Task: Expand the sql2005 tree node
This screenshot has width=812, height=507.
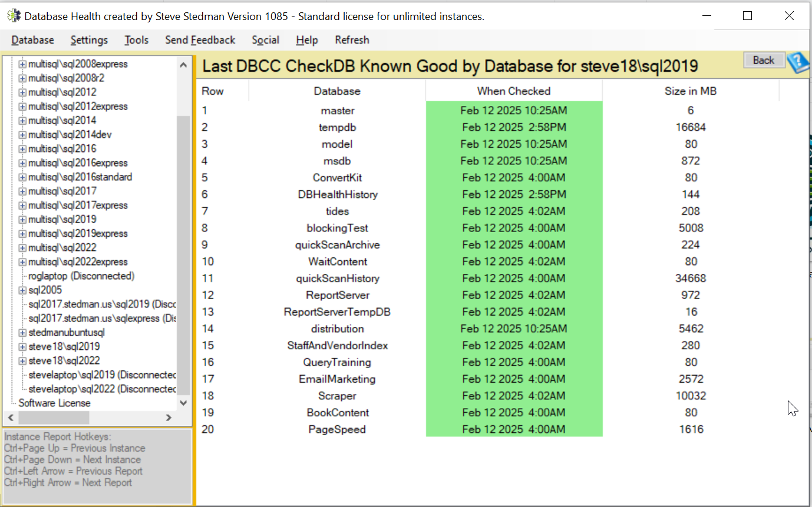Action: coord(22,290)
